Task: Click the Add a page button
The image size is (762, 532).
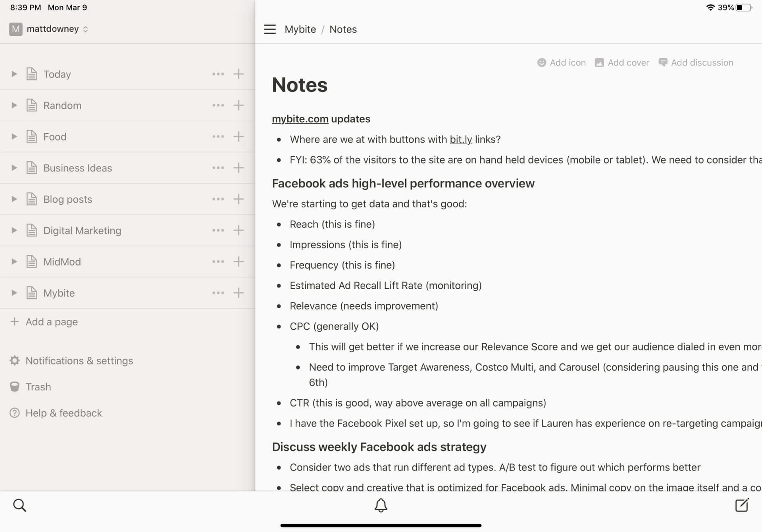Action: tap(51, 322)
